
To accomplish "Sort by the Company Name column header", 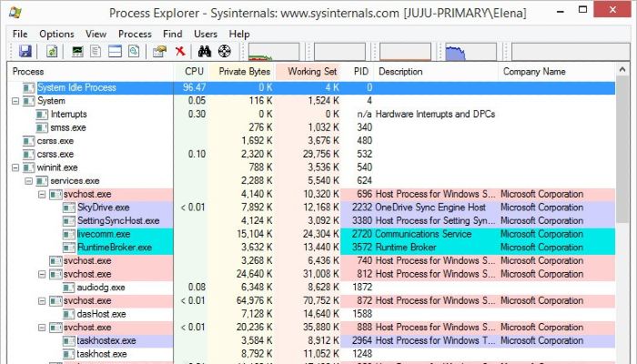I will (557, 72).
